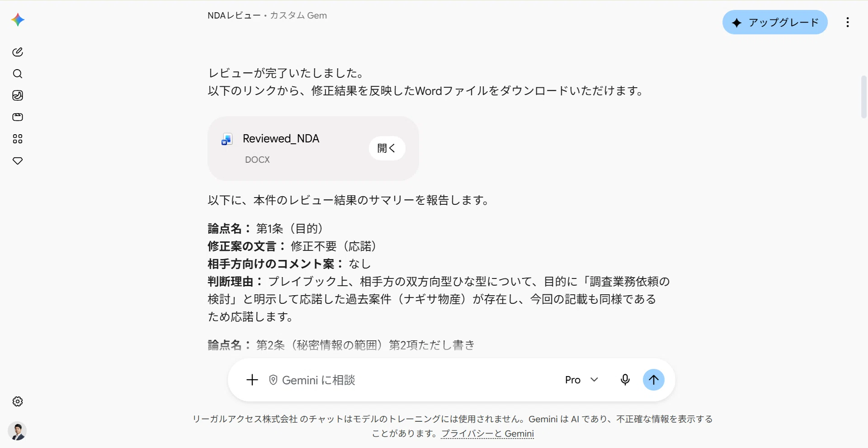Viewport: 868px width, 448px height.
Task: Expand the Pro model selector dropdown
Action: coord(582,380)
